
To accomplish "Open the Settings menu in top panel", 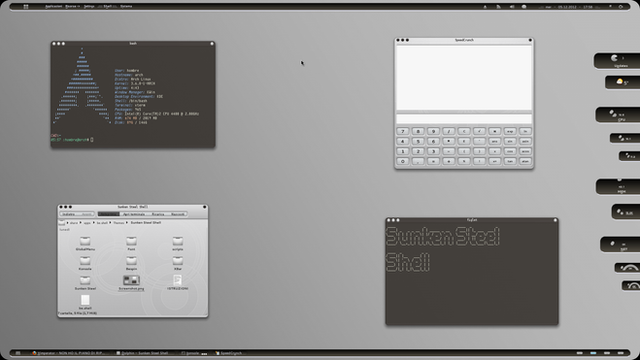I will point(89,7).
